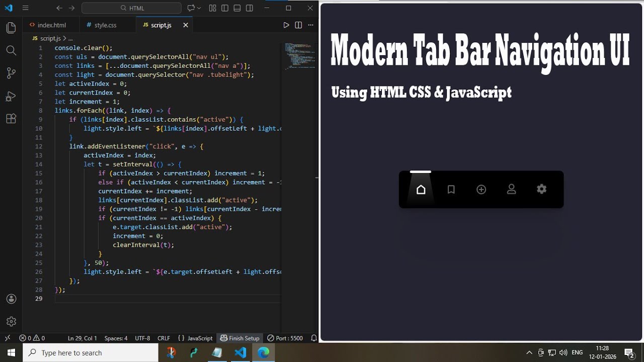Open the Copilot chat dropdown
Viewport: 644px width, 362px height.
tap(194, 8)
